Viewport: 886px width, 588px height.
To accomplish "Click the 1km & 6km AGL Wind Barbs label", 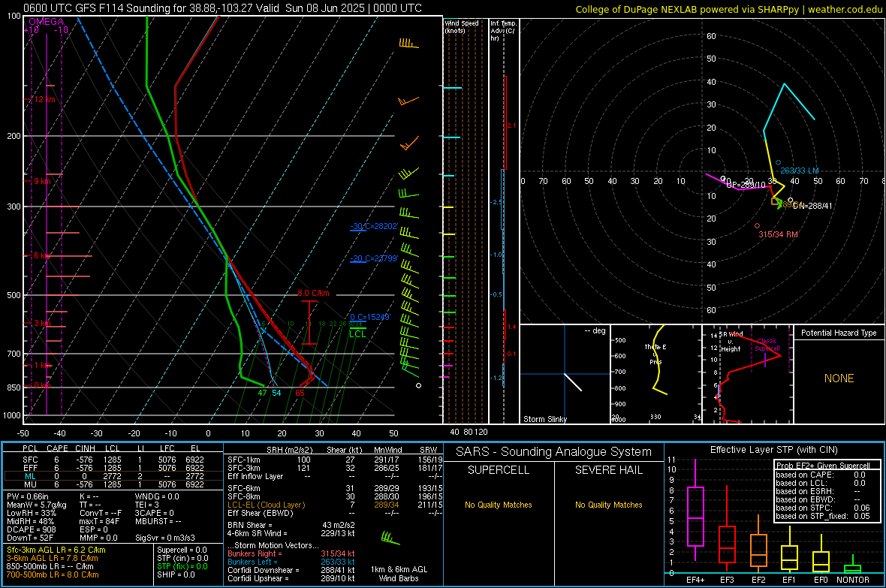I will tap(399, 574).
